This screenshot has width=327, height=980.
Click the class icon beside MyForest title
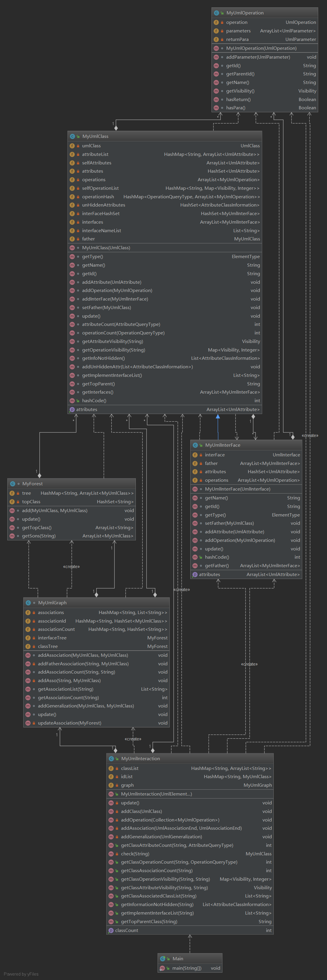tap(13, 484)
